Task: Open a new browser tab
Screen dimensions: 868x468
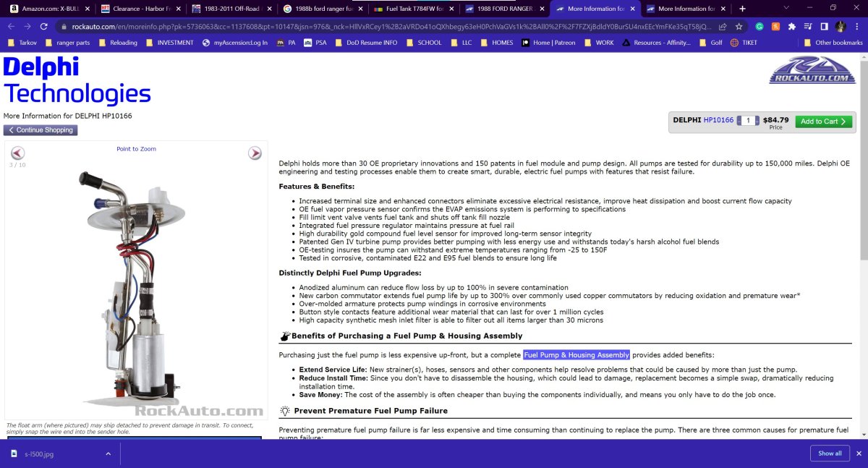Action: click(742, 9)
